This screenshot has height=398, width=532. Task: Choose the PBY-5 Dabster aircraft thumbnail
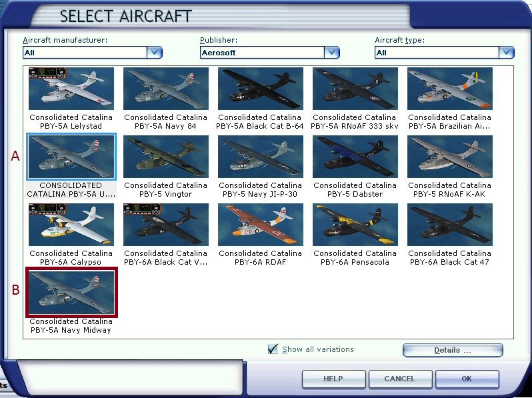(x=355, y=157)
